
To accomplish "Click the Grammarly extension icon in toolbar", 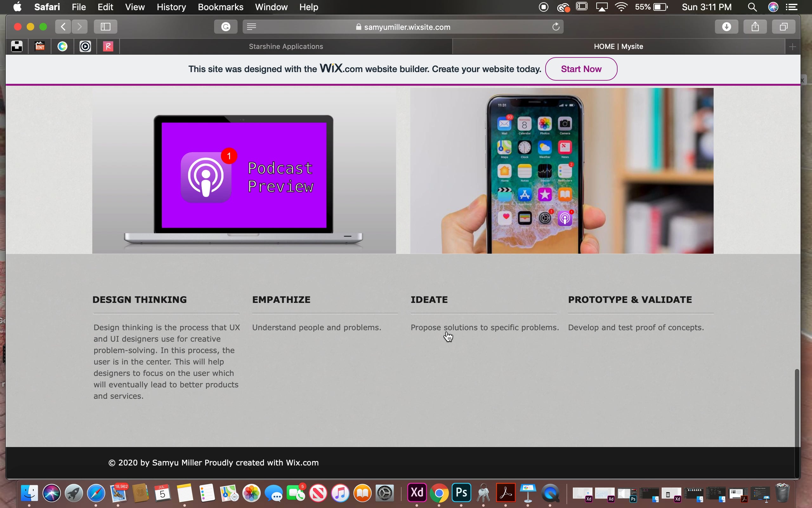I will point(226,27).
